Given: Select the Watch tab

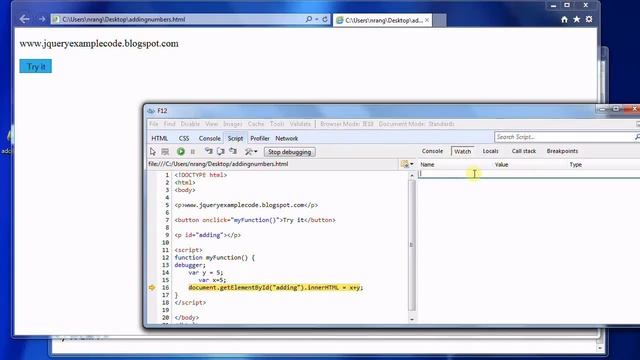Looking at the screenshot, I should click(x=462, y=151).
